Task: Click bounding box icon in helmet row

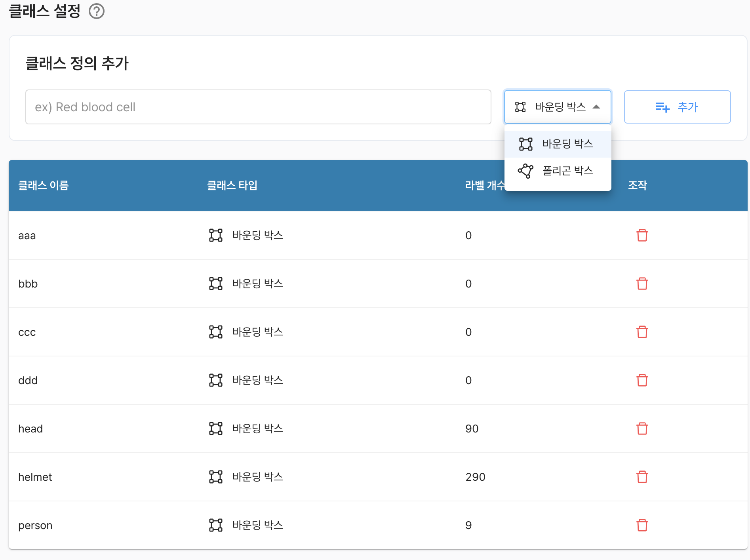Action: [216, 477]
